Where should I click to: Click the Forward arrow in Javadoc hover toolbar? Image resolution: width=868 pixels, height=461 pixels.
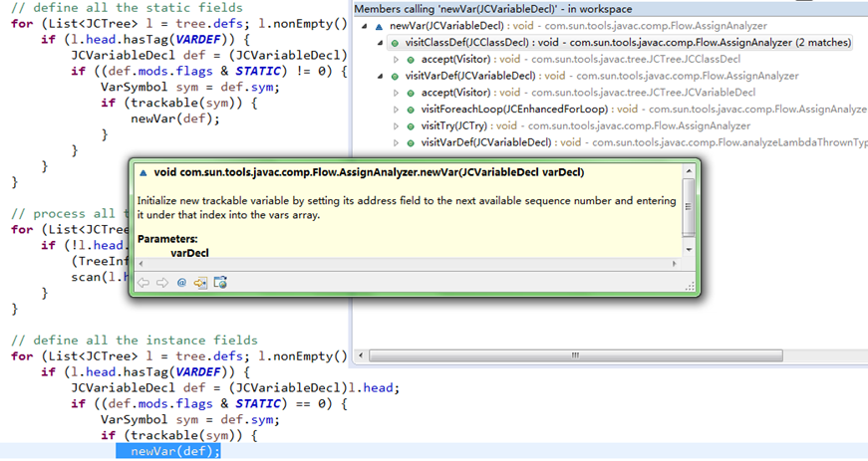(x=162, y=283)
